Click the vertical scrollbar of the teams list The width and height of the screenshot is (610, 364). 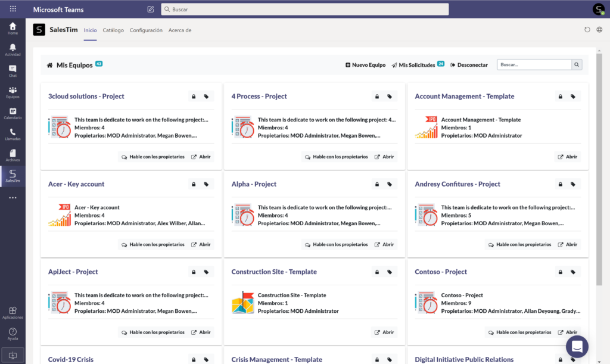[599, 169]
